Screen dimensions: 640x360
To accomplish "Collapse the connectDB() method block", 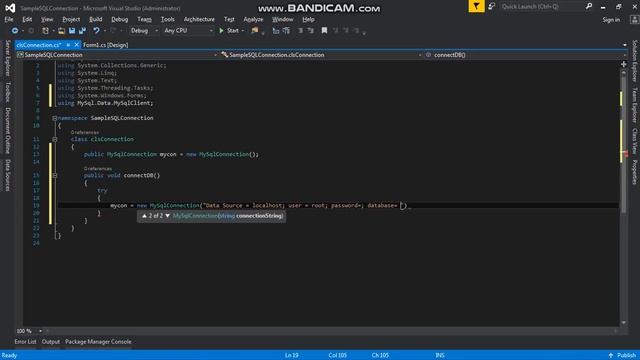I will pos(54,176).
